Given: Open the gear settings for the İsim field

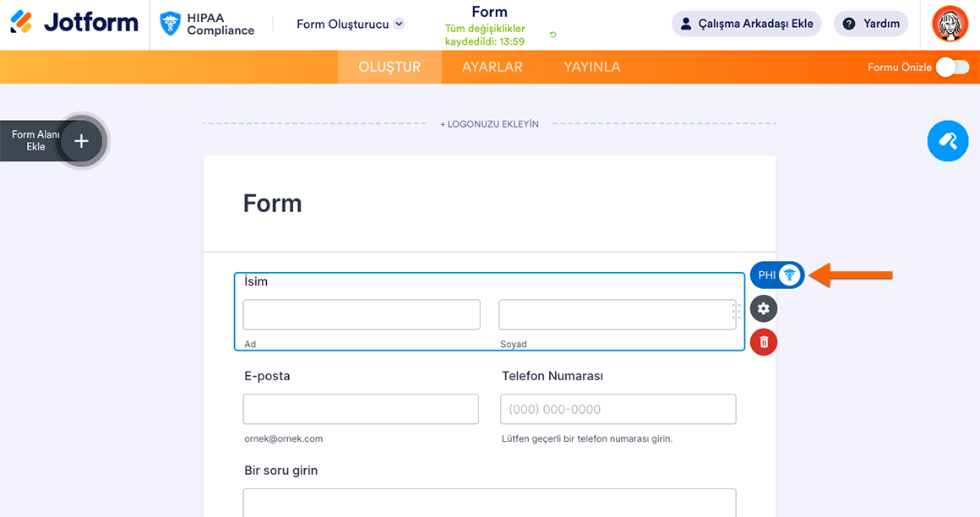Looking at the screenshot, I should [763, 308].
